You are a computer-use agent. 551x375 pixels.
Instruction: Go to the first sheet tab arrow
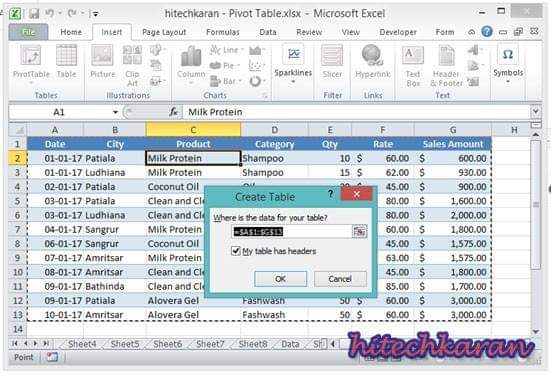(x=15, y=343)
